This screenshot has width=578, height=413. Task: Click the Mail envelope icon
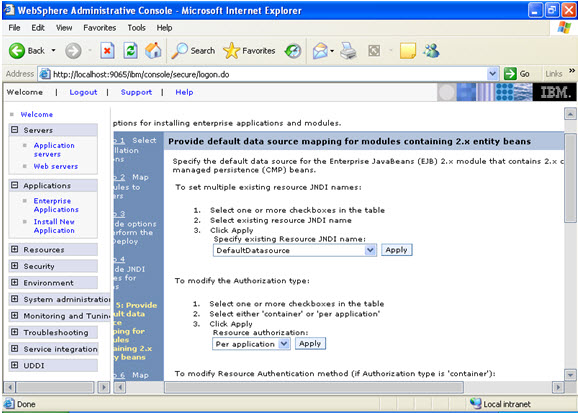tap(320, 51)
